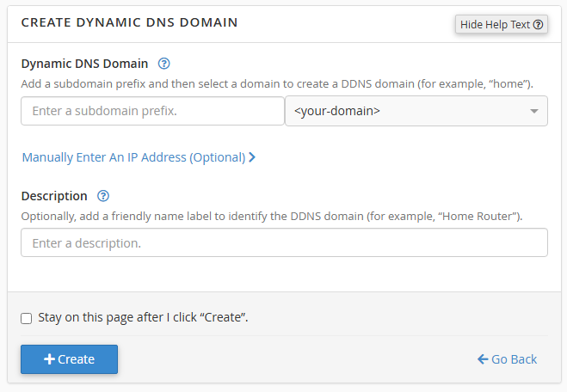Click the chevron after Manually Enter An IP Address
Image resolution: width=567 pixels, height=392 pixels.
click(252, 158)
